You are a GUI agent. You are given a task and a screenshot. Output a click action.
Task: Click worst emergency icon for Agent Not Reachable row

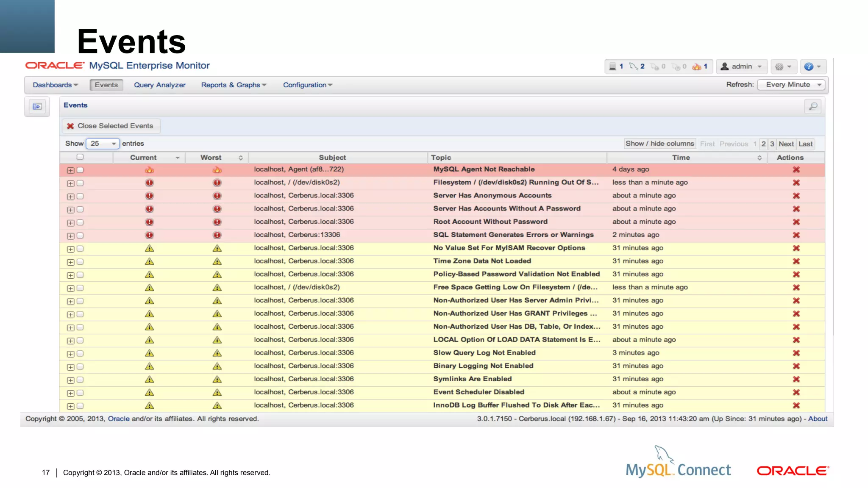tap(217, 170)
